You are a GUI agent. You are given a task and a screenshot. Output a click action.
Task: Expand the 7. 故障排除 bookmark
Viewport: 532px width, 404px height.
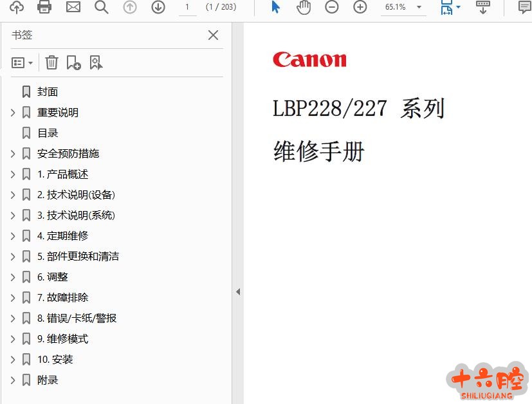pos(13,298)
